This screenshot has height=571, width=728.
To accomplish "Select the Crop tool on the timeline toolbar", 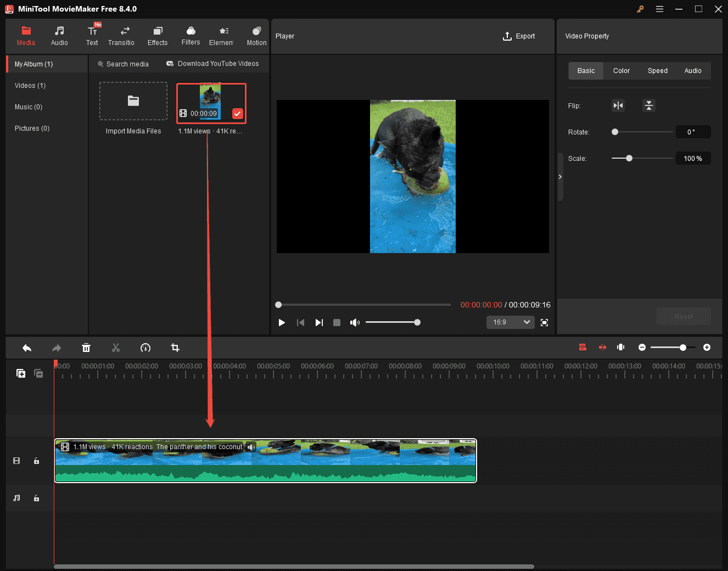I will tap(175, 348).
